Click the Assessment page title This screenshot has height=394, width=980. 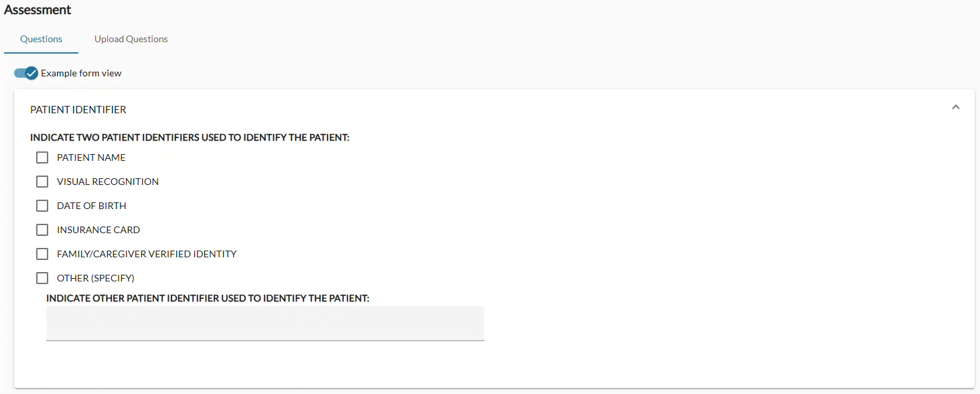pyautogui.click(x=38, y=10)
